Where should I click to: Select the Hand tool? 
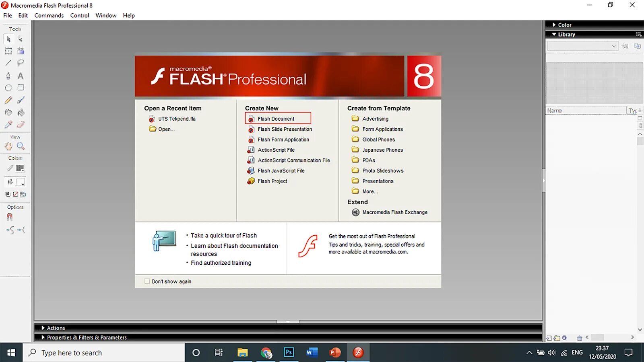coord(8,146)
